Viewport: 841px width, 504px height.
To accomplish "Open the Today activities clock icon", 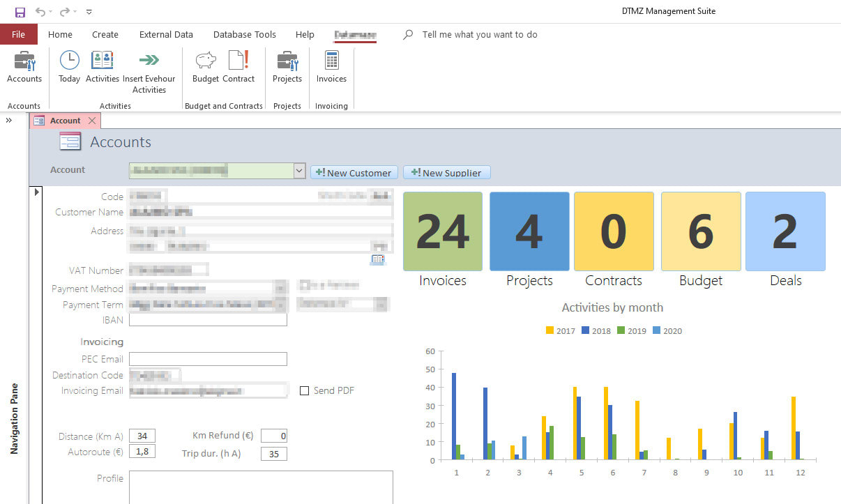I will pyautogui.click(x=69, y=61).
